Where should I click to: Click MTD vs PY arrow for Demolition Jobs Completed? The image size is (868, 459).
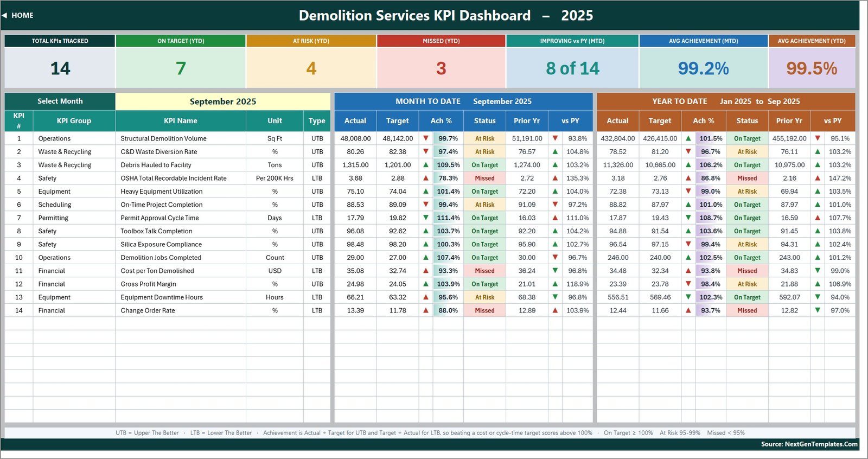pos(555,257)
